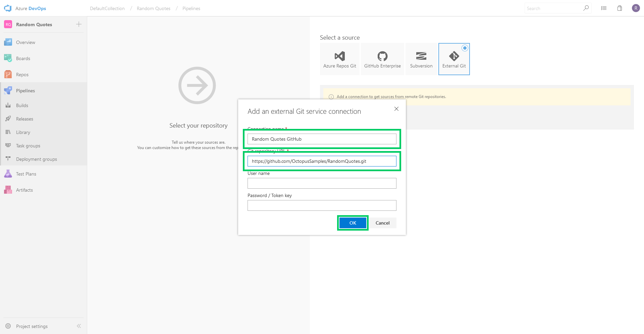Click the User name input field

tap(322, 183)
